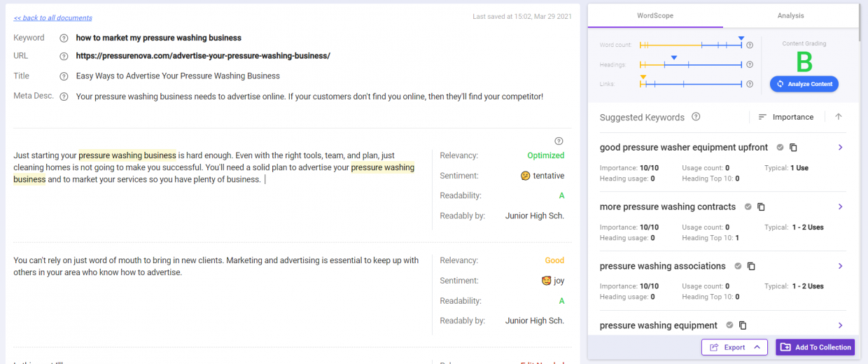Click Last saved timestamp

tap(522, 16)
